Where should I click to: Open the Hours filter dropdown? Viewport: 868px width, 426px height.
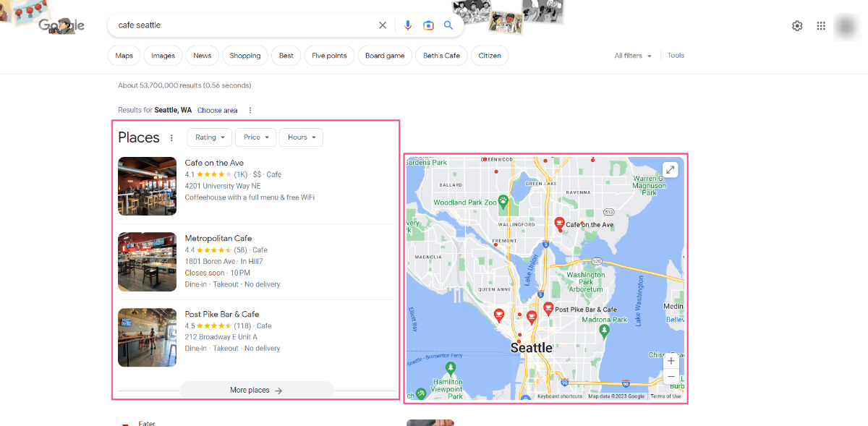coord(302,137)
